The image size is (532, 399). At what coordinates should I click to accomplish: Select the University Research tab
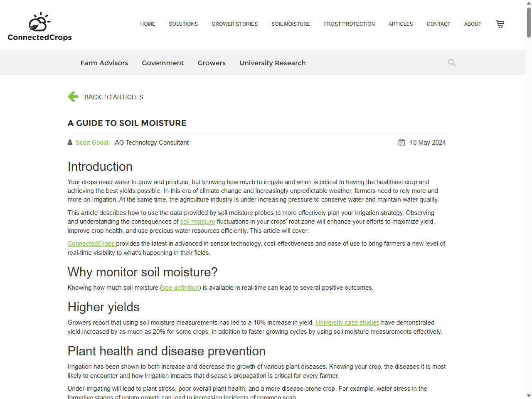click(x=272, y=63)
